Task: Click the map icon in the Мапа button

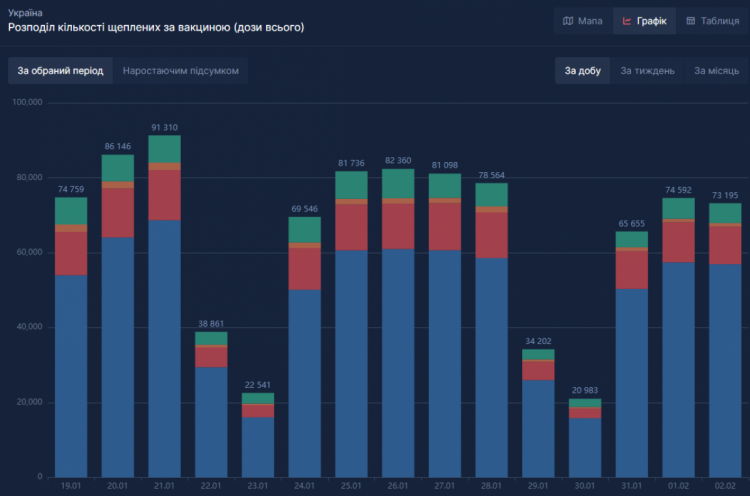Action: [568, 21]
